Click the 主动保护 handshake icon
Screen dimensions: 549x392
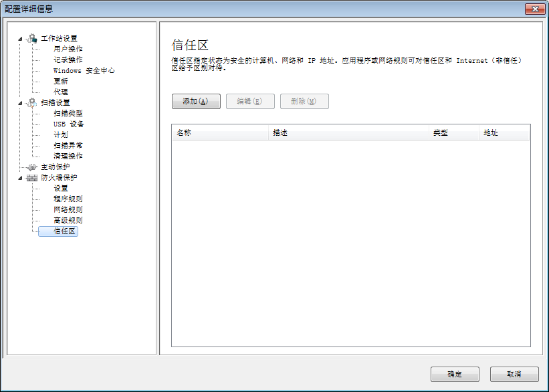point(31,167)
